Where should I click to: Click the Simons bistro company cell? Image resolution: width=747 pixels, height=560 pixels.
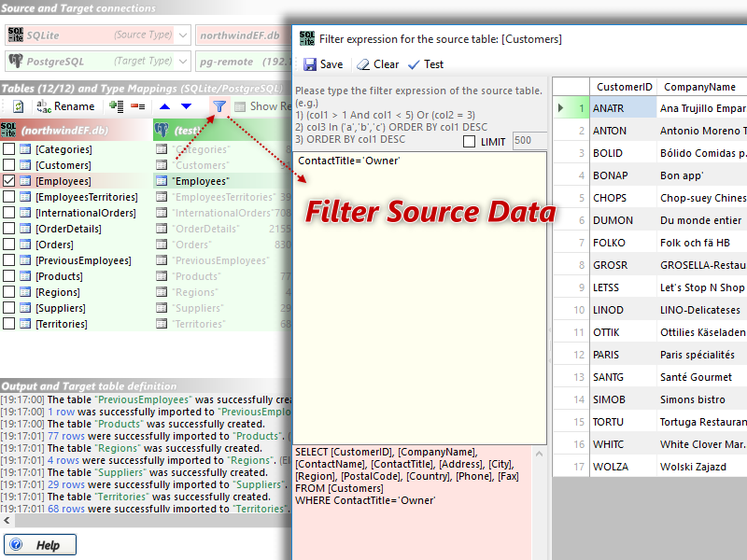(x=702, y=399)
